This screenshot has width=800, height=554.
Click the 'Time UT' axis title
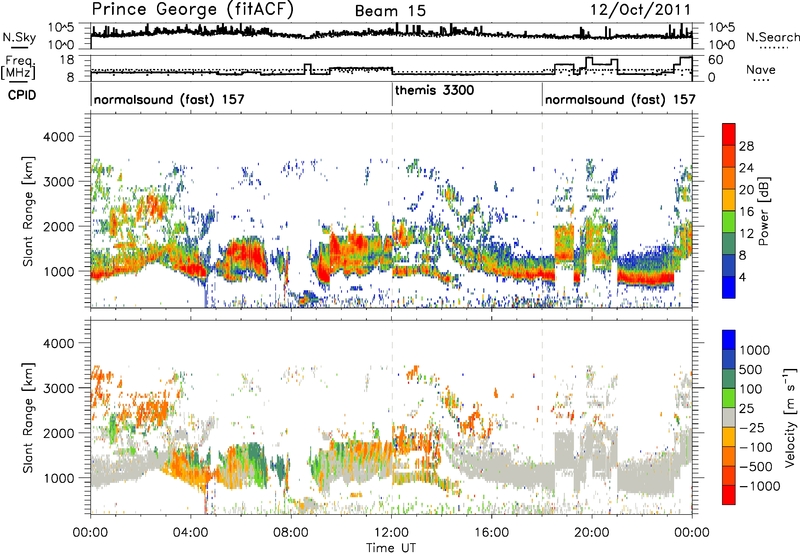click(x=391, y=548)
